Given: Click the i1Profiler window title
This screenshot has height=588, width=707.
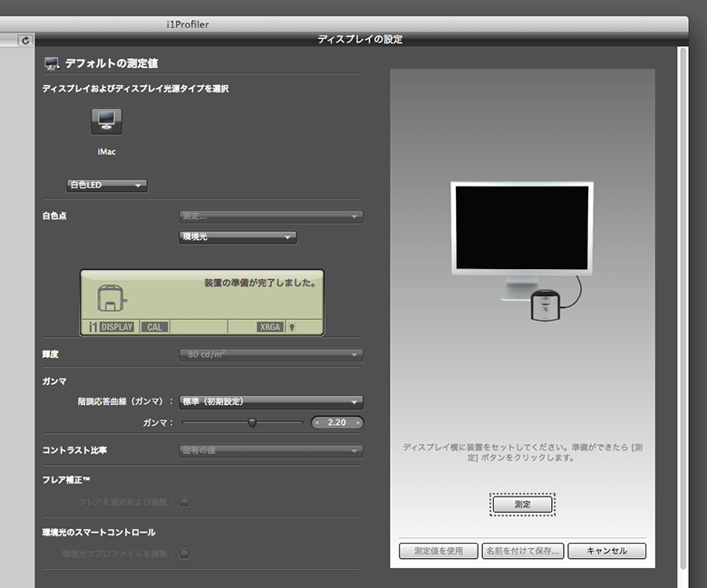Looking at the screenshot, I should coord(187,24).
